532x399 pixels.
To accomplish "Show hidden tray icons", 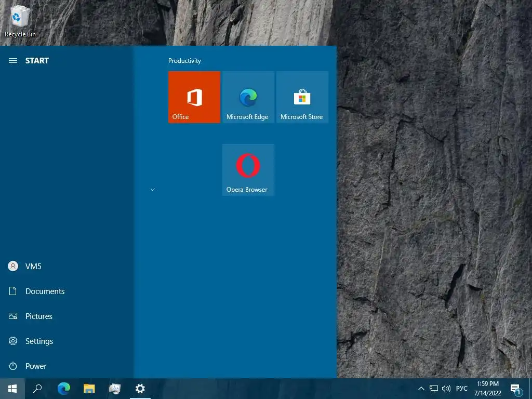I will click(x=421, y=389).
